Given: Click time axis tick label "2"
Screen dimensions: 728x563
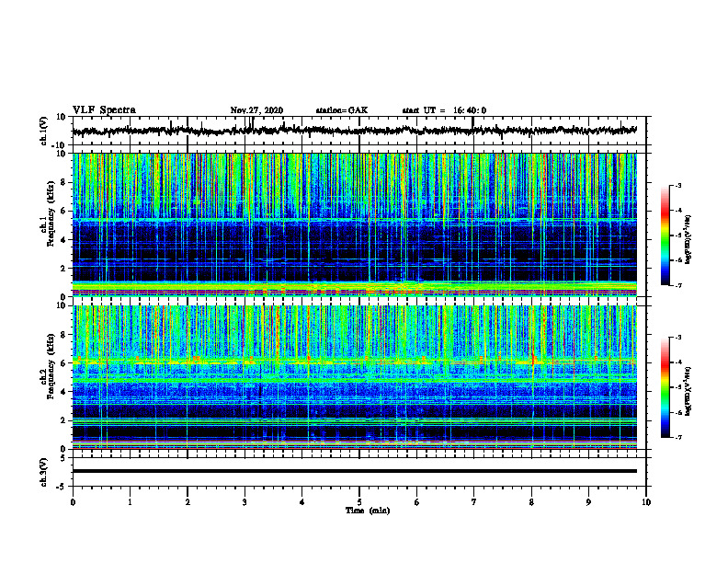Looking at the screenshot, I should (188, 502).
